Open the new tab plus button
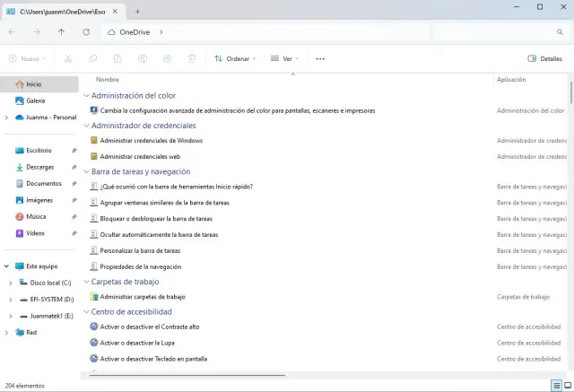574x392 pixels. tap(137, 11)
